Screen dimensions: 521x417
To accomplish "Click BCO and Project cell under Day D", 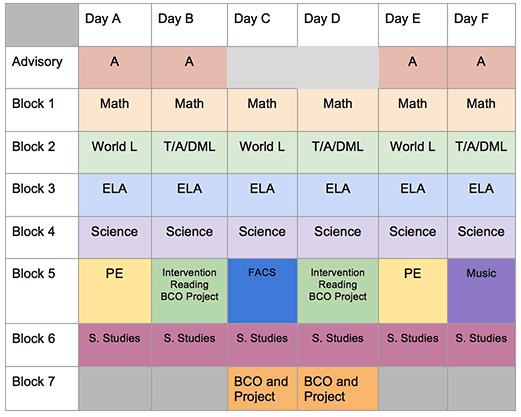I will point(338,389).
